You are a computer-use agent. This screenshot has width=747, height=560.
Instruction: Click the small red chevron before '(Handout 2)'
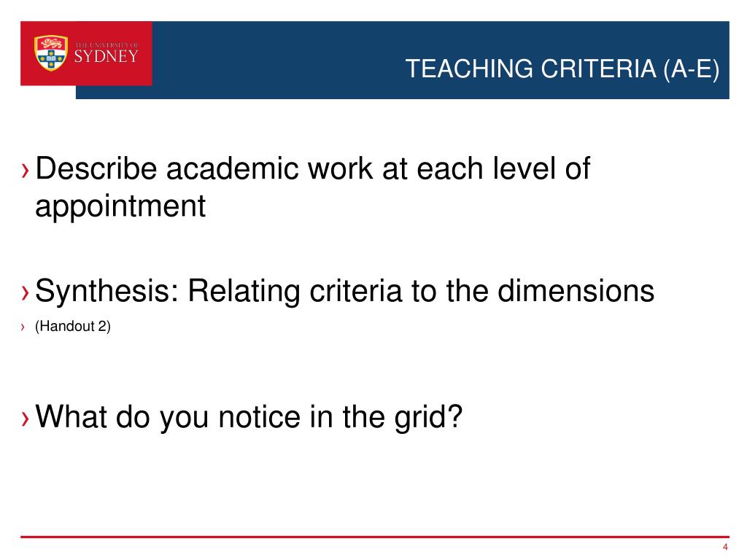23,327
